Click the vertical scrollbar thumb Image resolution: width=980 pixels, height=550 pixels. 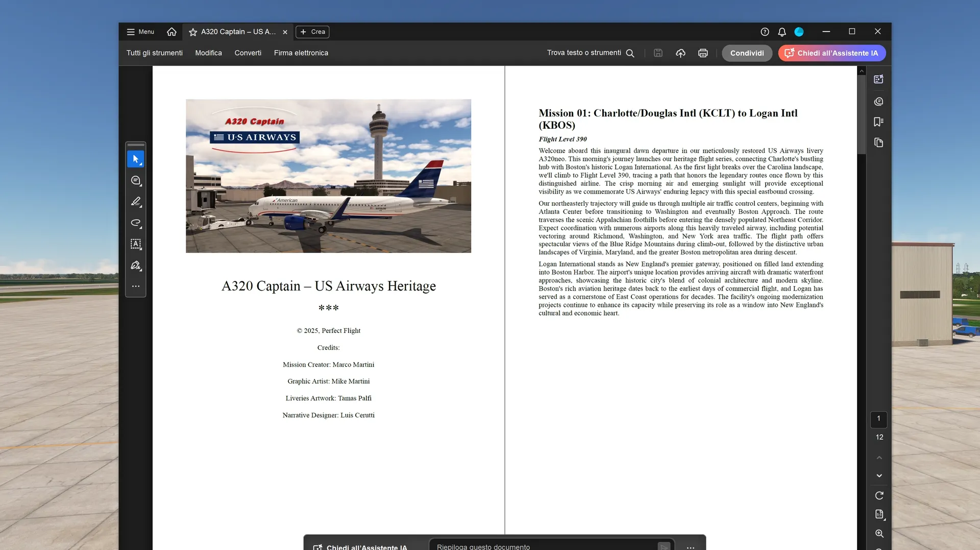(x=862, y=115)
